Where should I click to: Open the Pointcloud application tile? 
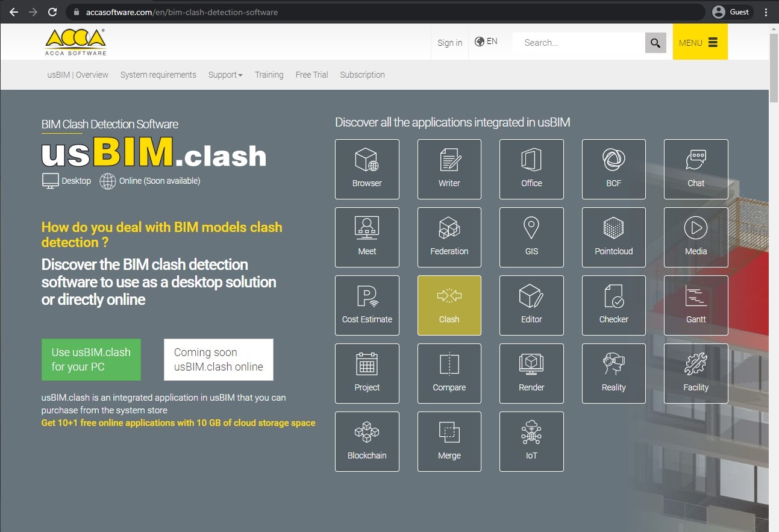pos(613,237)
